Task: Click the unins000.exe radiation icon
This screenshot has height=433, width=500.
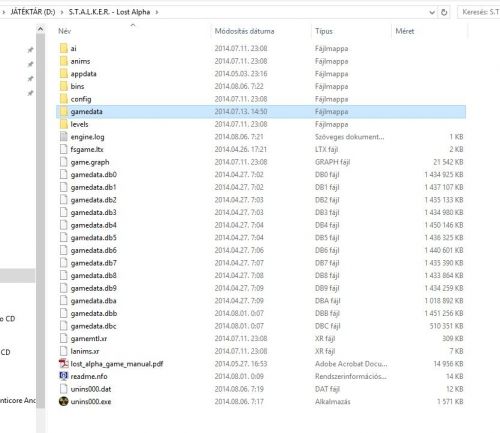Action: click(64, 402)
